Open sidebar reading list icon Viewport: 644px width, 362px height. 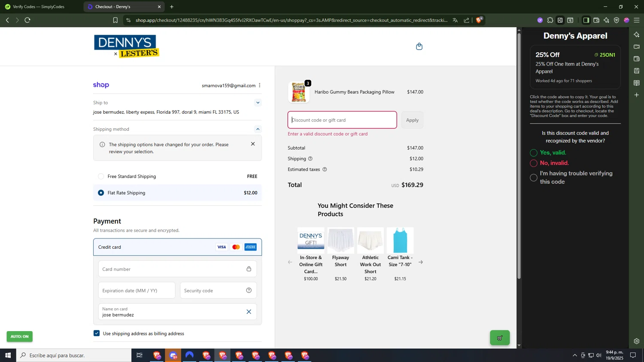(637, 83)
